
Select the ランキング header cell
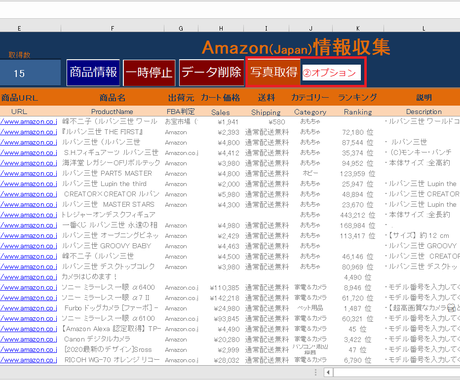[358, 98]
